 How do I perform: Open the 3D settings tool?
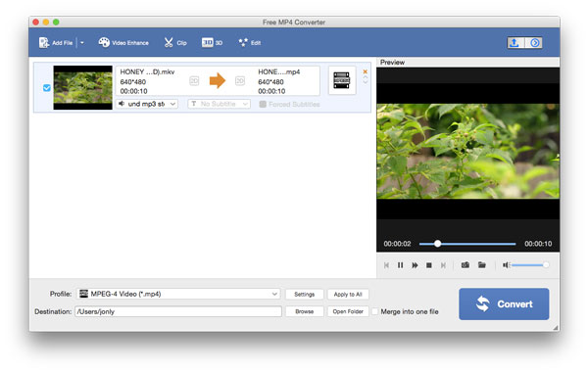pos(212,43)
